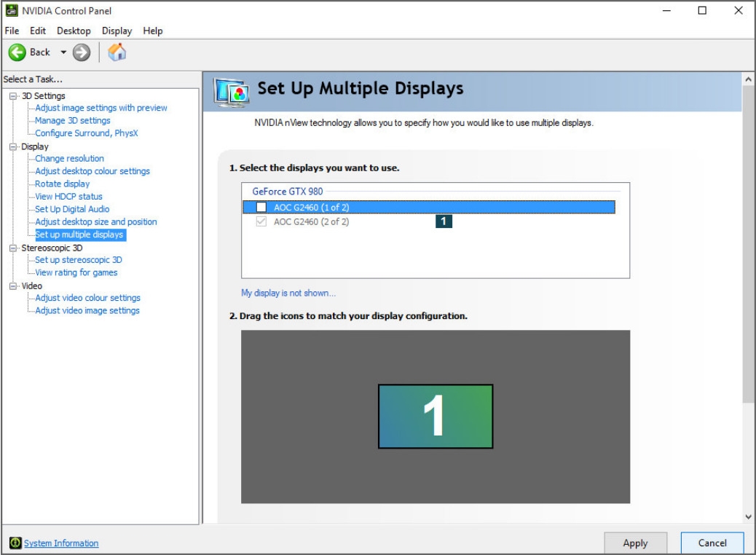Select Set up multiple displays task
Screen dimensions: 756x555
tap(79, 235)
